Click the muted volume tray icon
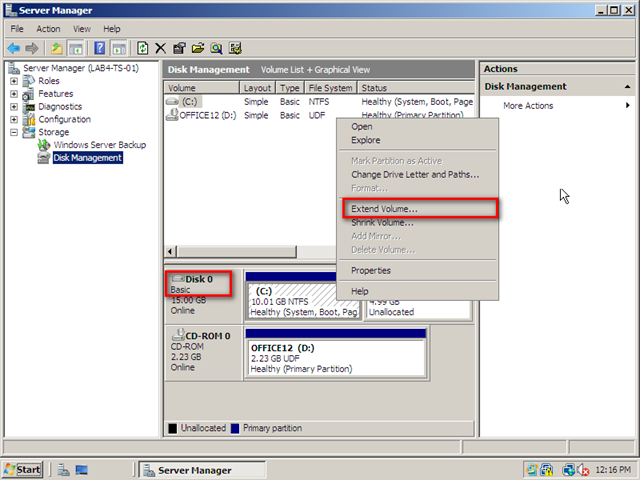This screenshot has height=480, width=640. [584, 470]
